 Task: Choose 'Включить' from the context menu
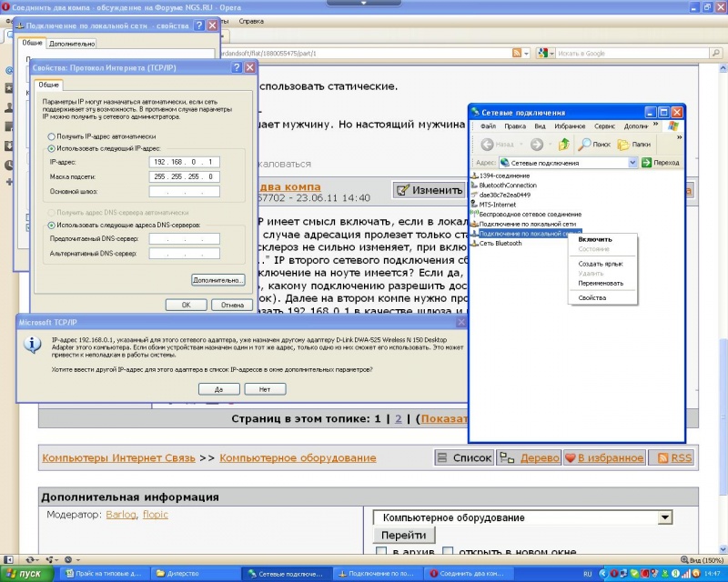click(x=595, y=239)
